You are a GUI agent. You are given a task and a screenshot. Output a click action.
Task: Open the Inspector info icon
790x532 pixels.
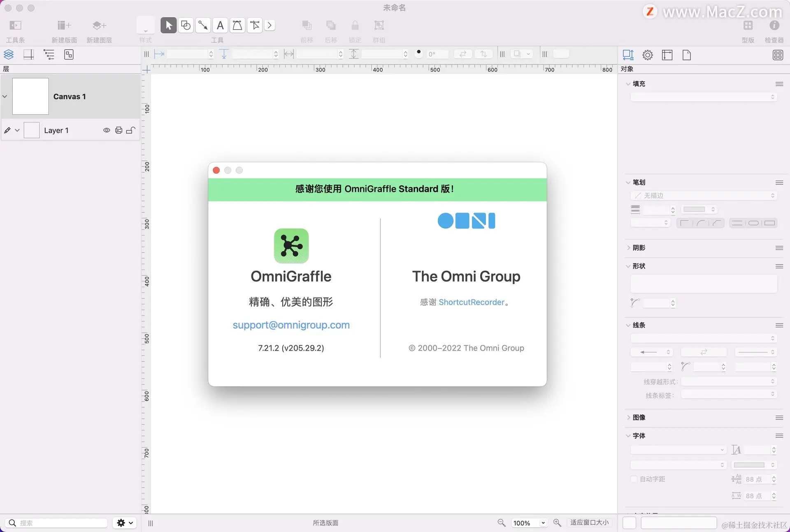coord(774,25)
